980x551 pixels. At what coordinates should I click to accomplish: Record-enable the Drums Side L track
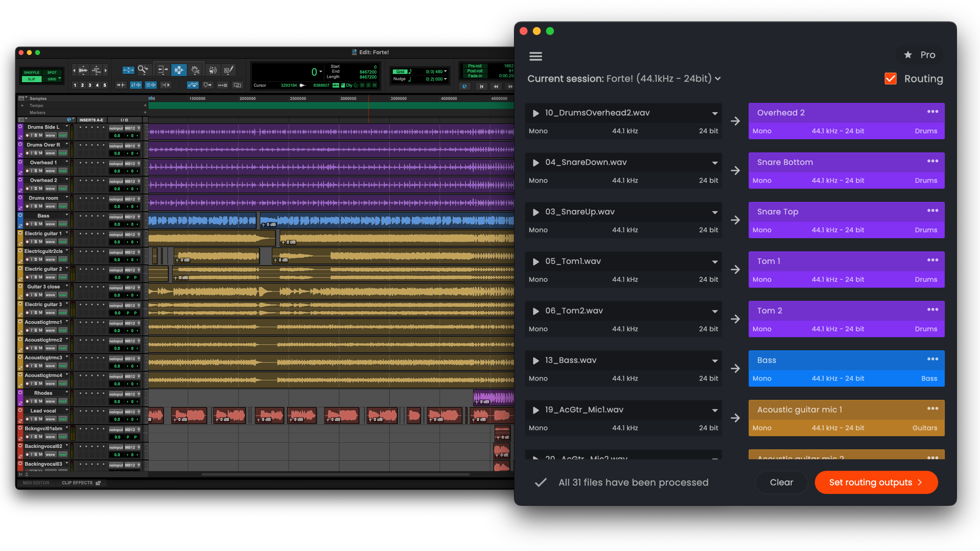click(x=27, y=135)
